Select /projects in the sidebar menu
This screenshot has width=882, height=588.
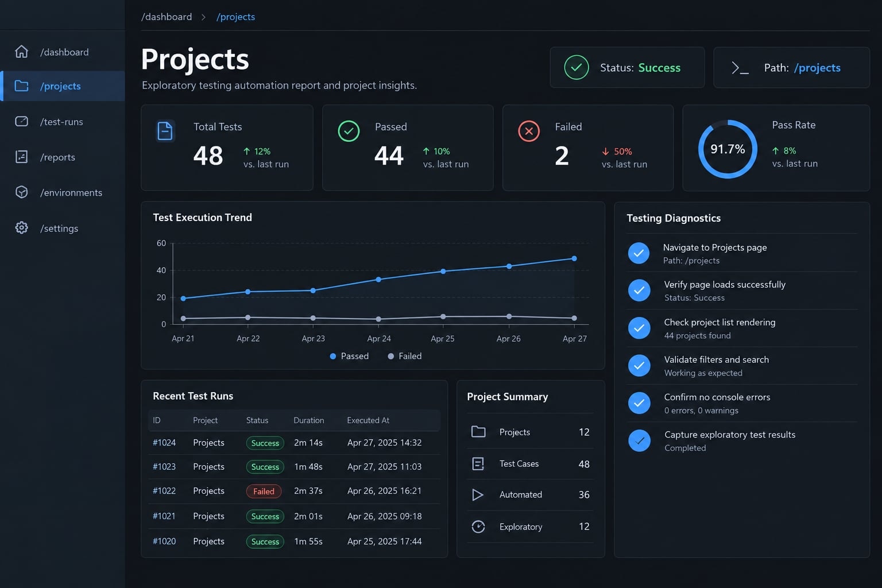point(63,86)
